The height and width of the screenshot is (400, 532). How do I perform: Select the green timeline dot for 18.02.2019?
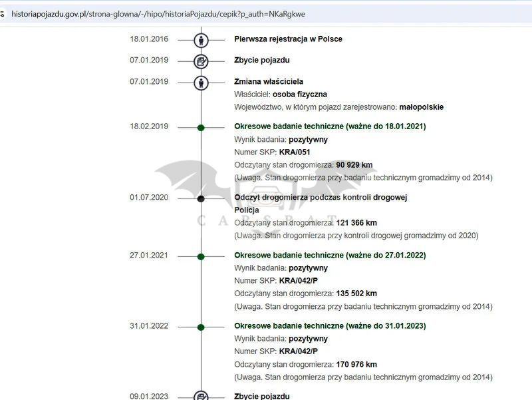201,127
